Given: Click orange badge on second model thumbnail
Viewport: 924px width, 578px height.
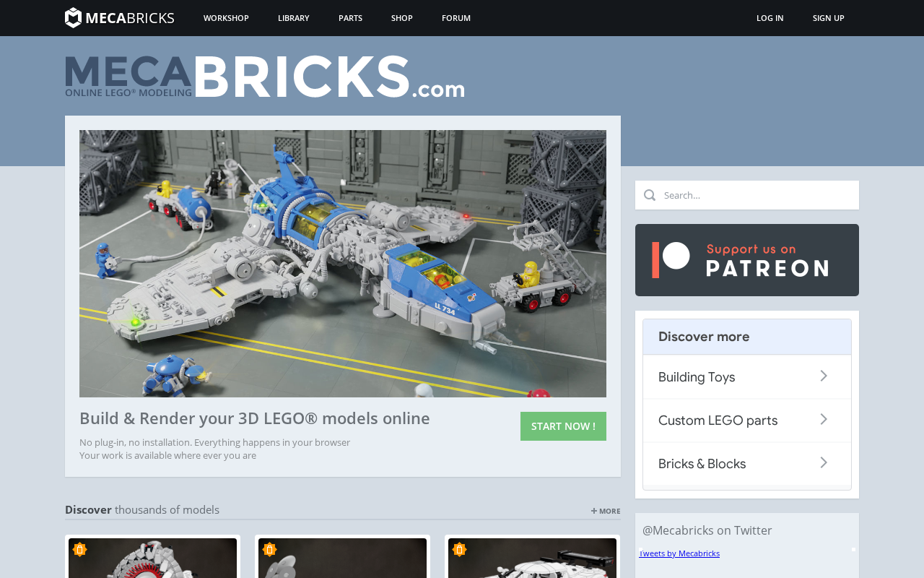Looking at the screenshot, I should [x=270, y=550].
